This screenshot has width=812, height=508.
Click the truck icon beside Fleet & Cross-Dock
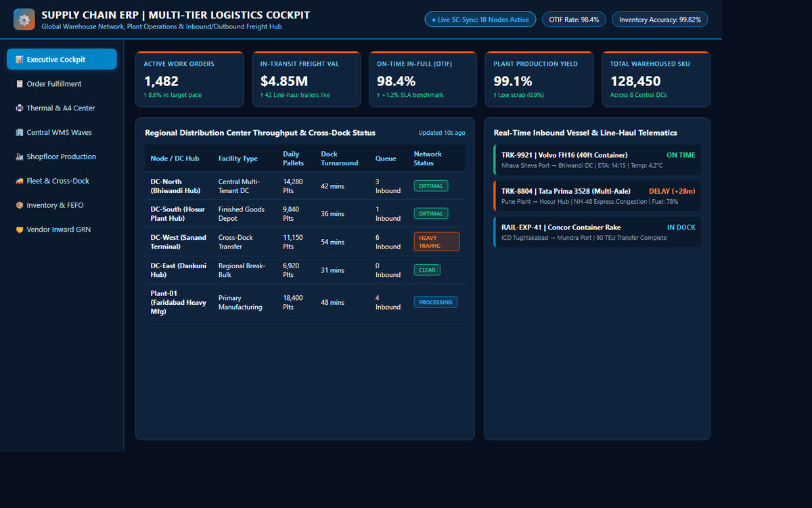click(20, 182)
